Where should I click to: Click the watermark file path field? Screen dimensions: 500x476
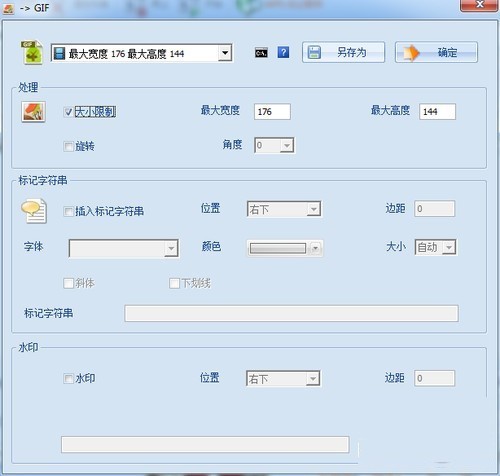pos(205,444)
